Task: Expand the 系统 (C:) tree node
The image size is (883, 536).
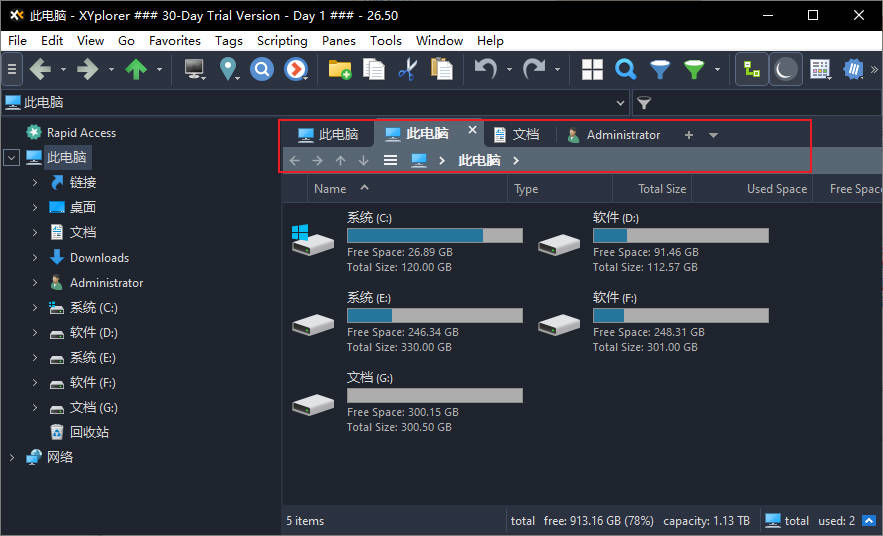Action: [35, 308]
